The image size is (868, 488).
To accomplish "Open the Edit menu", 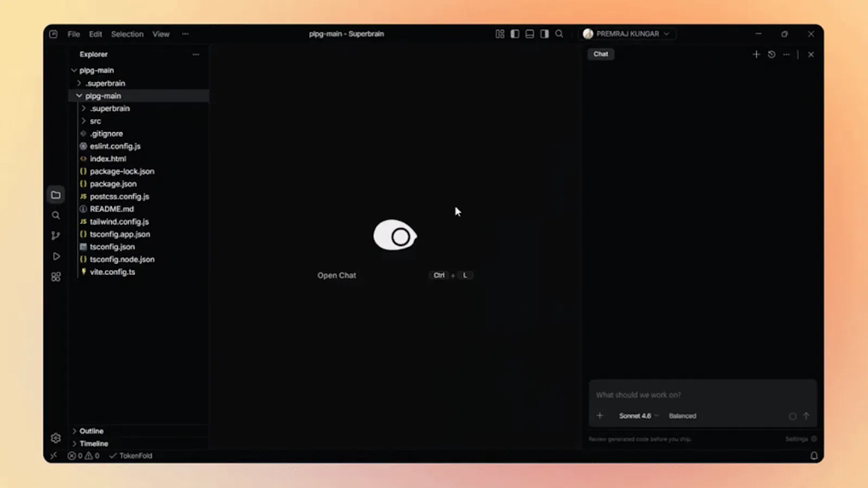I will (x=95, y=34).
